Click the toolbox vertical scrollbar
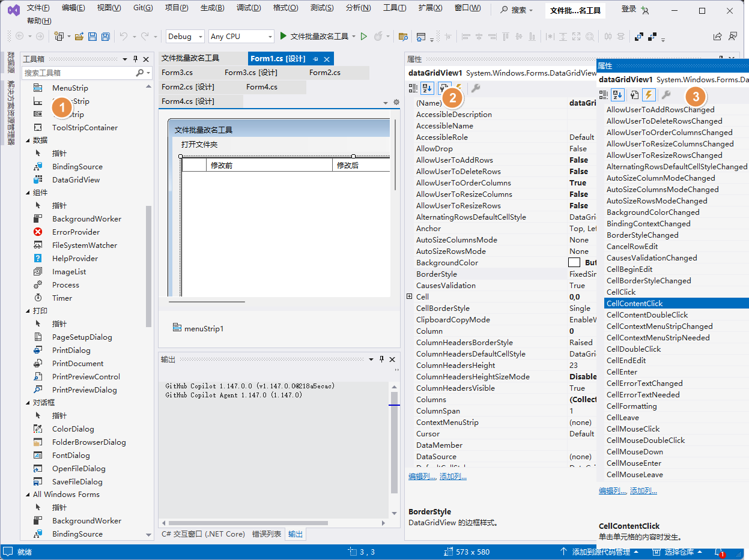 pos(149,267)
